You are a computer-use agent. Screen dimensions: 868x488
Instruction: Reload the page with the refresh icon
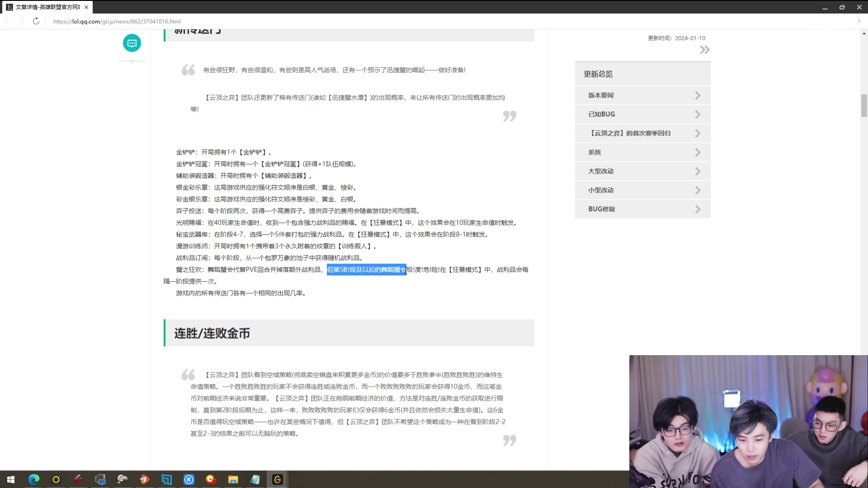pos(36,21)
